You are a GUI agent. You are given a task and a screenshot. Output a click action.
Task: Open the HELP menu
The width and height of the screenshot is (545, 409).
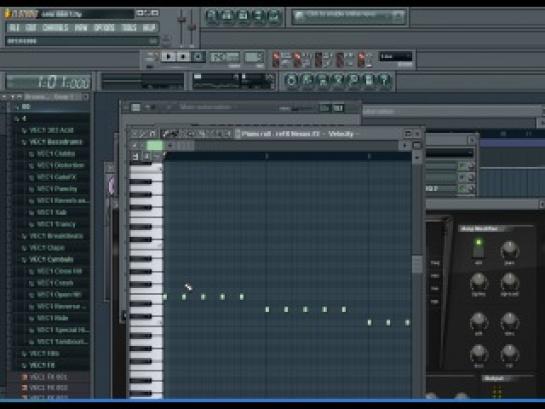click(x=149, y=27)
